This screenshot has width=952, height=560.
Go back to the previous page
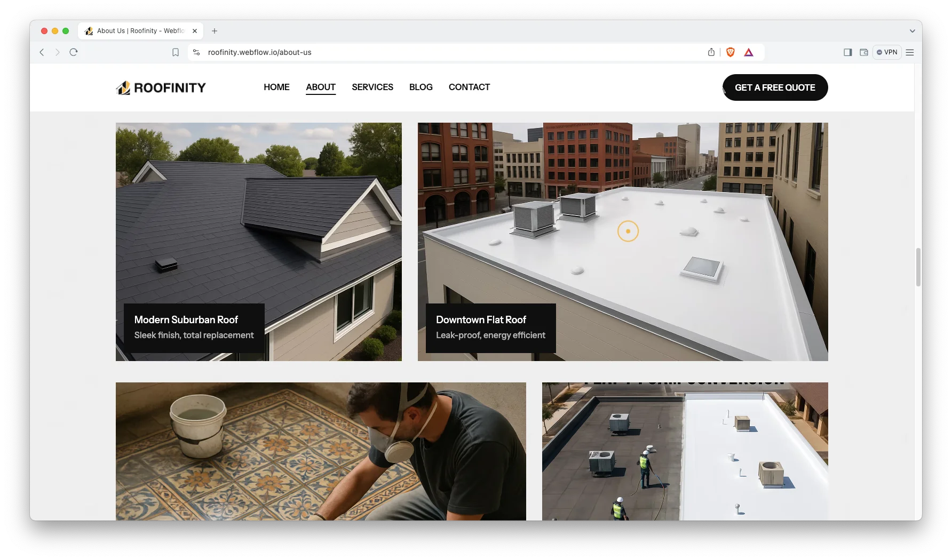pos(42,52)
